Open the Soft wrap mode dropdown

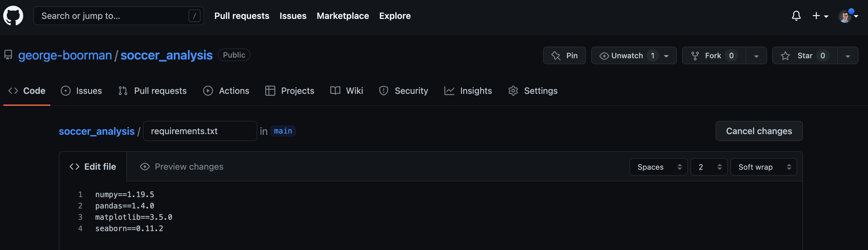tap(764, 167)
